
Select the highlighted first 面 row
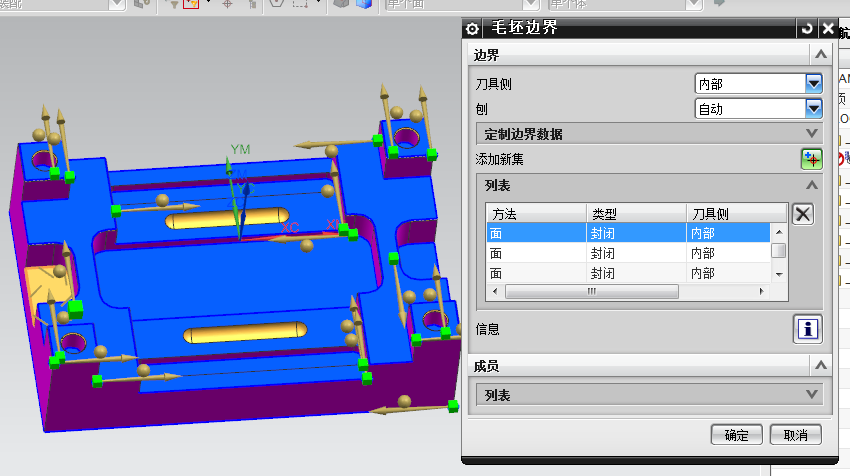pyautogui.click(x=628, y=233)
